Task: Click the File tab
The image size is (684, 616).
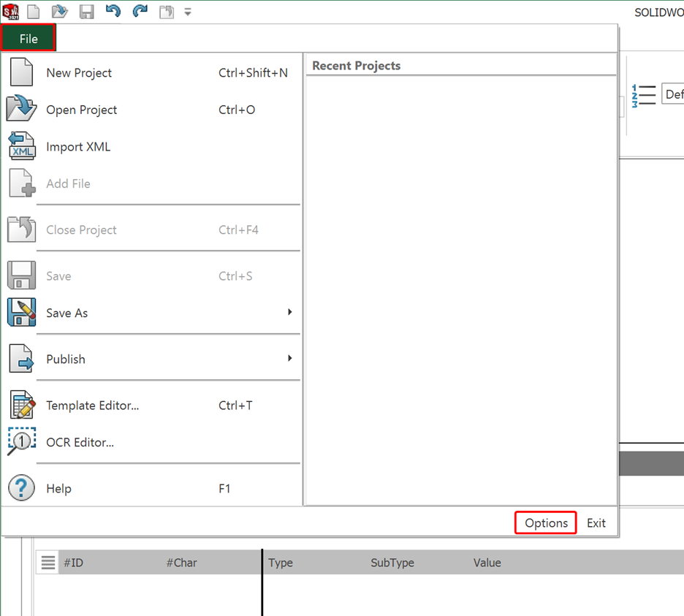Action: tap(28, 39)
